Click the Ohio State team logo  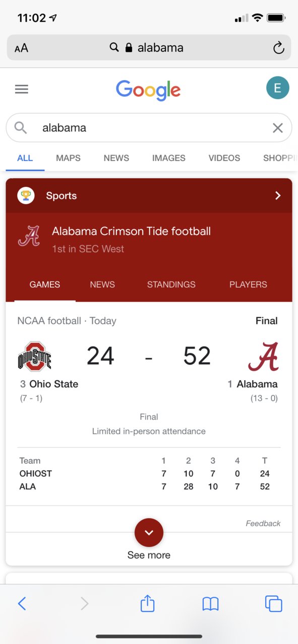click(35, 356)
